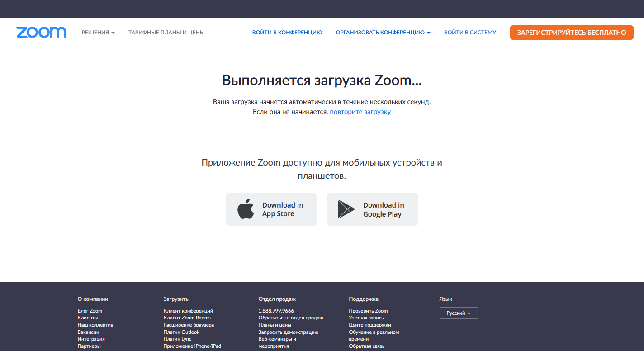The image size is (644, 351).
Task: Open the Наш коллектив link
Action: tap(95, 325)
